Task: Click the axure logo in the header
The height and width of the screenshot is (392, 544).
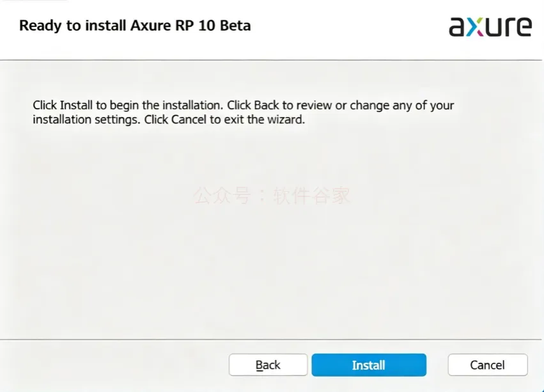Action: pyautogui.click(x=490, y=27)
